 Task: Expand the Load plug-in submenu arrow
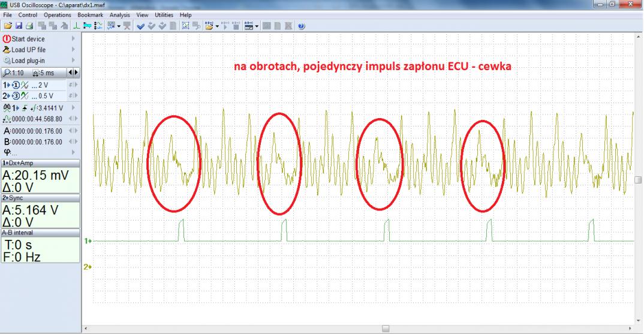73,61
